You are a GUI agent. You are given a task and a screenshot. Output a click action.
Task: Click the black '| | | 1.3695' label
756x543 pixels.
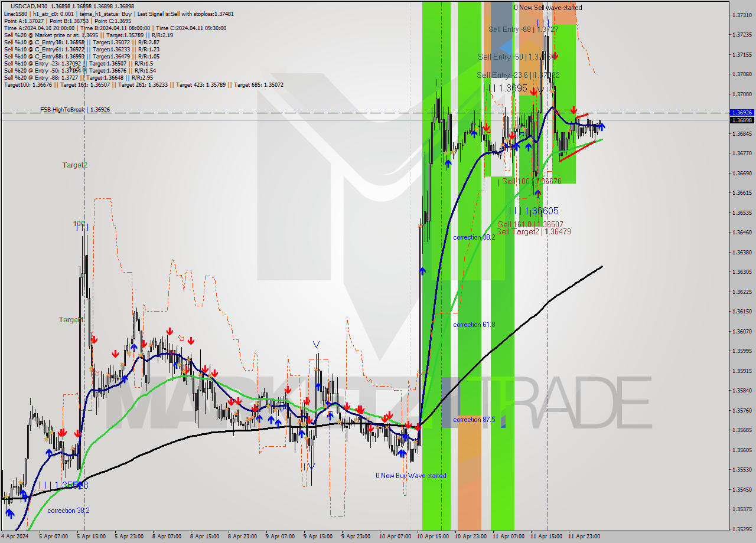(x=506, y=87)
